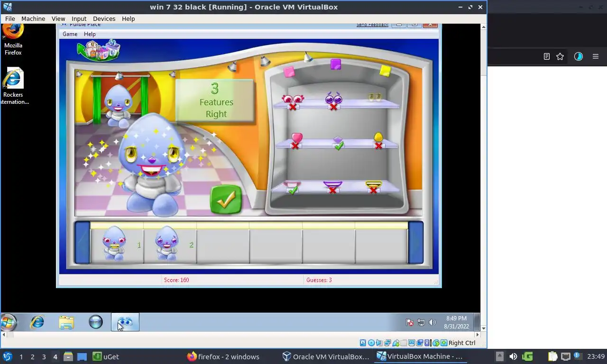
Task: Click host volume icon in system tray
Action: click(513, 356)
